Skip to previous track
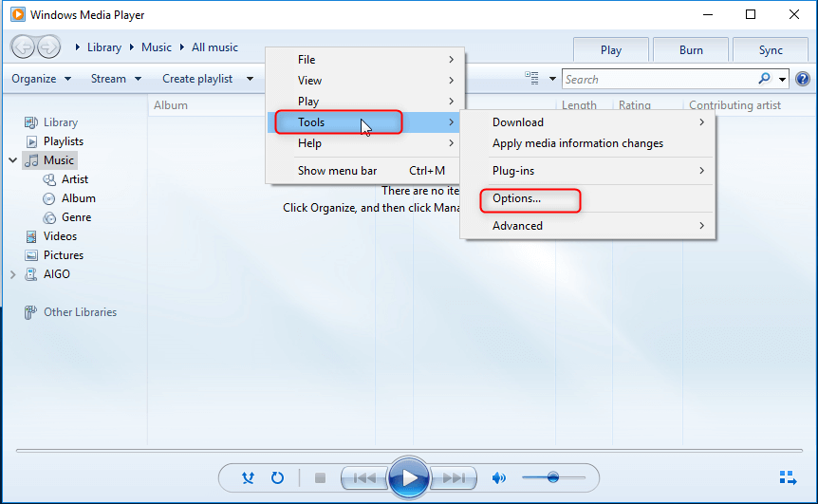The image size is (818, 504). click(x=364, y=477)
